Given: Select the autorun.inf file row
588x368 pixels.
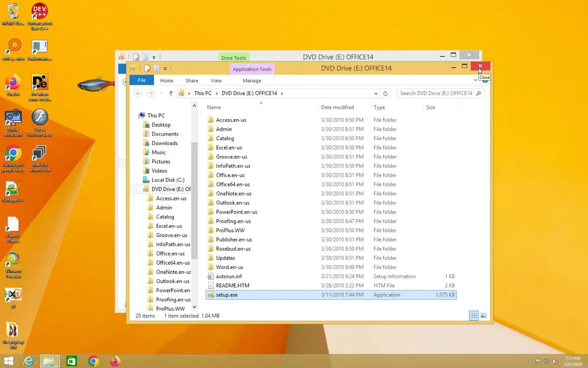Looking at the screenshot, I should pos(331,277).
